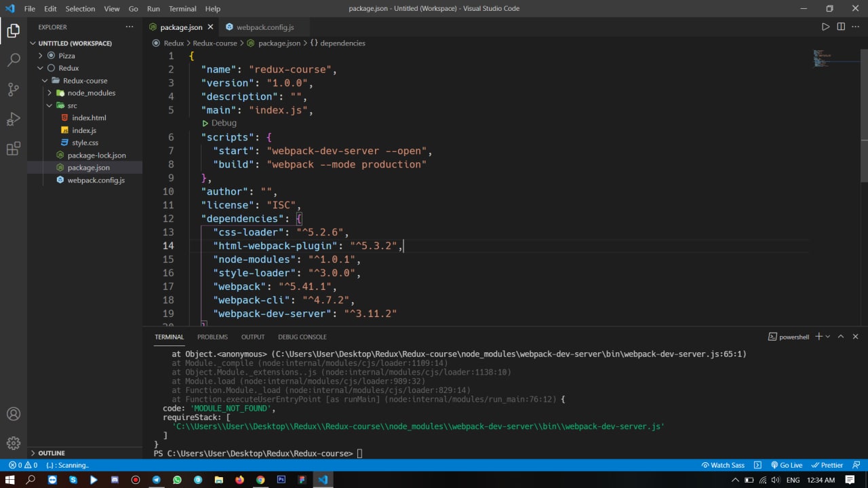
Task: Open the feedback icon in status bar
Action: tap(856, 465)
